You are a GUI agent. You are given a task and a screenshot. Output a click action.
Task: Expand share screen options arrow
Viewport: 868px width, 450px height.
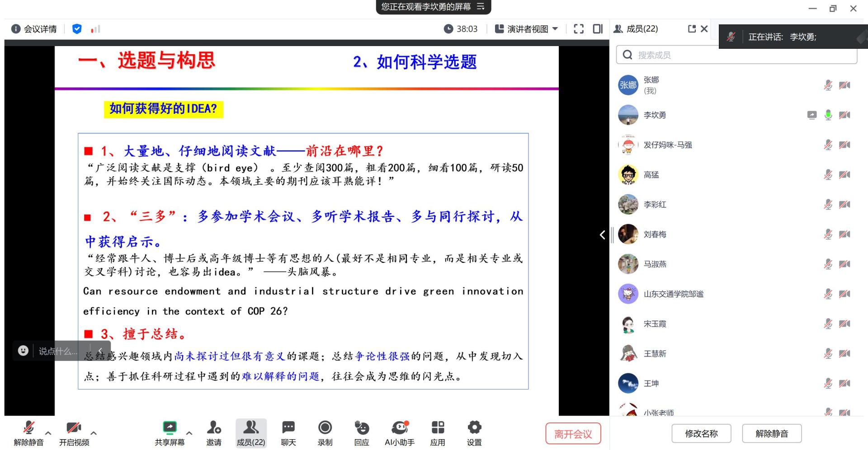[x=189, y=433]
